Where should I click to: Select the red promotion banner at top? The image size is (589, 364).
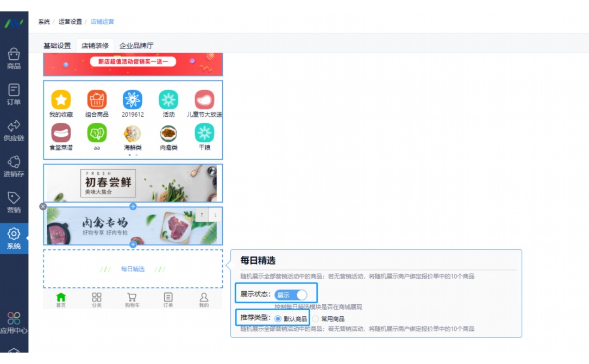(x=133, y=64)
